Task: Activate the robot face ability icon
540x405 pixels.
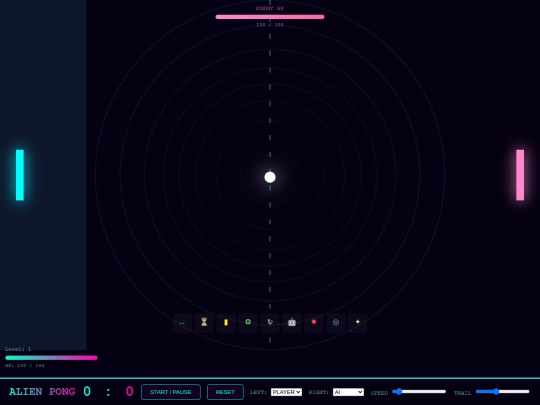Action: (x=292, y=323)
